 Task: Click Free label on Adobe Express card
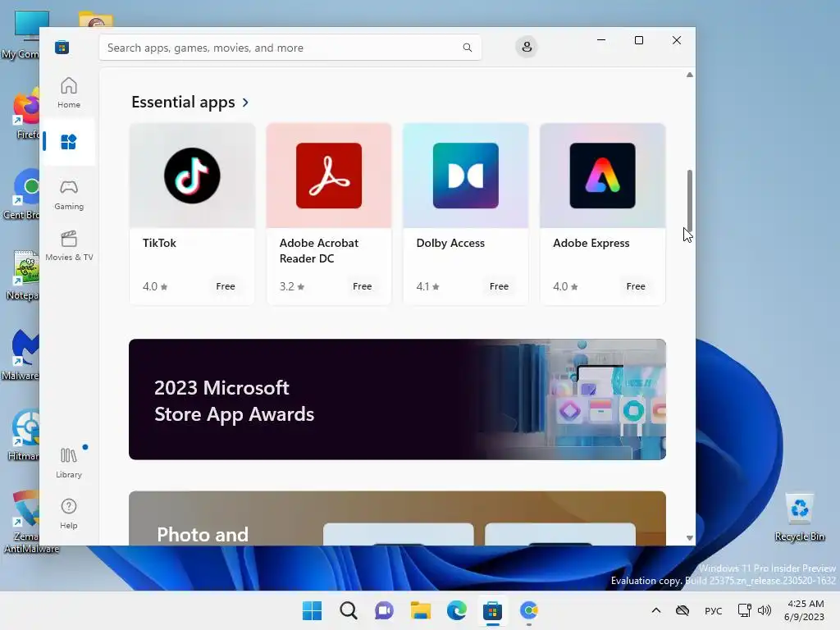click(636, 286)
